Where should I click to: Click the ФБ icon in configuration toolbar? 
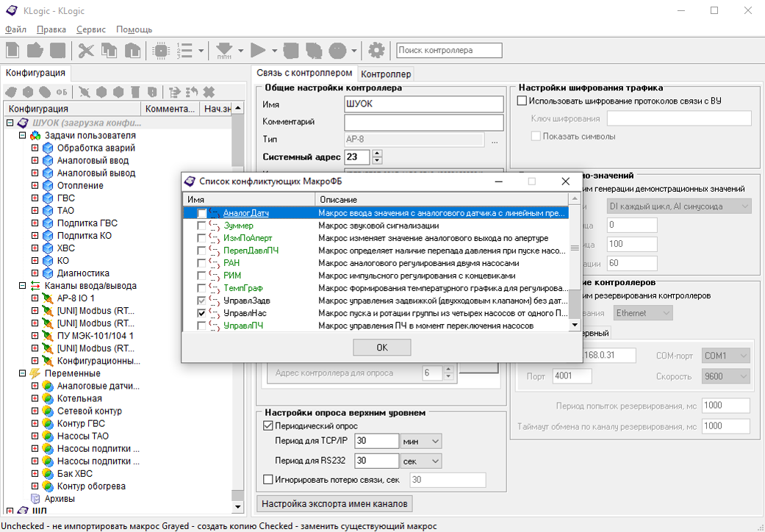click(x=62, y=92)
